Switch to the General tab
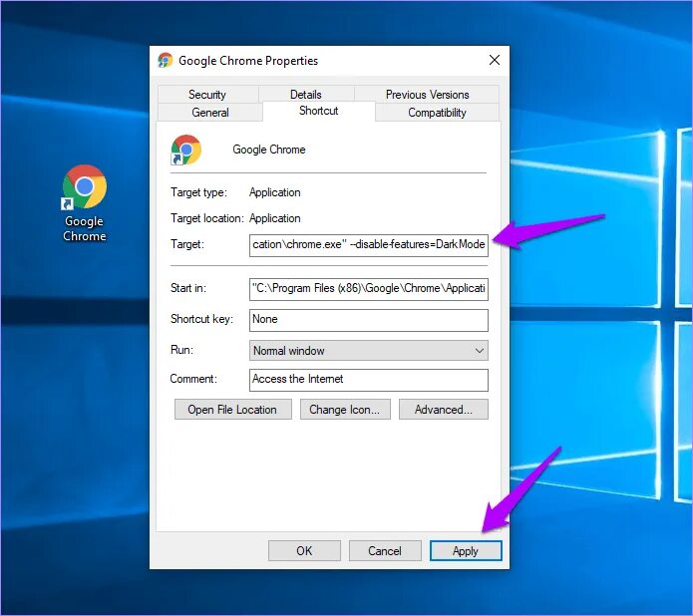The height and width of the screenshot is (616, 693). pos(210,113)
